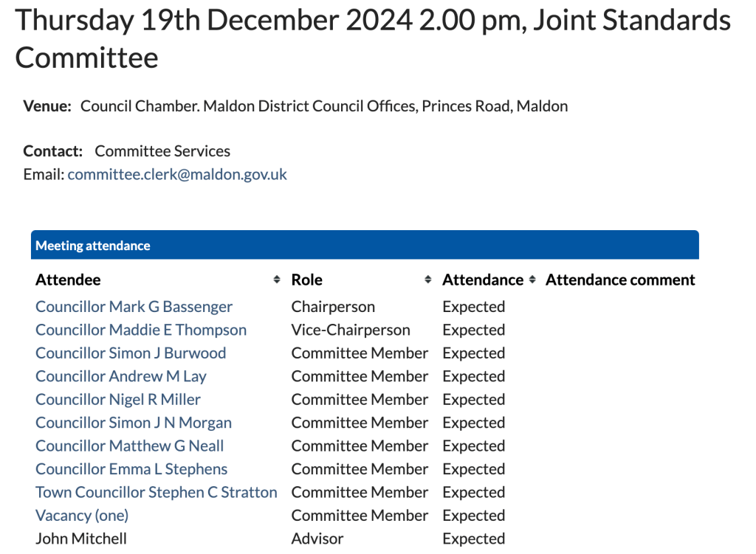
Task: Open Town Councillor Stephen C Stratton link
Action: 157,493
